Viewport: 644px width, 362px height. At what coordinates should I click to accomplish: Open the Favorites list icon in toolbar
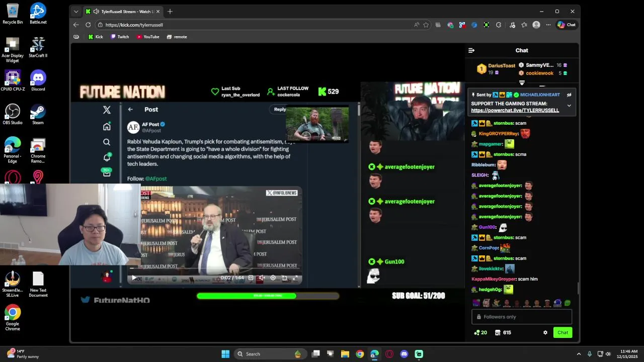click(524, 25)
